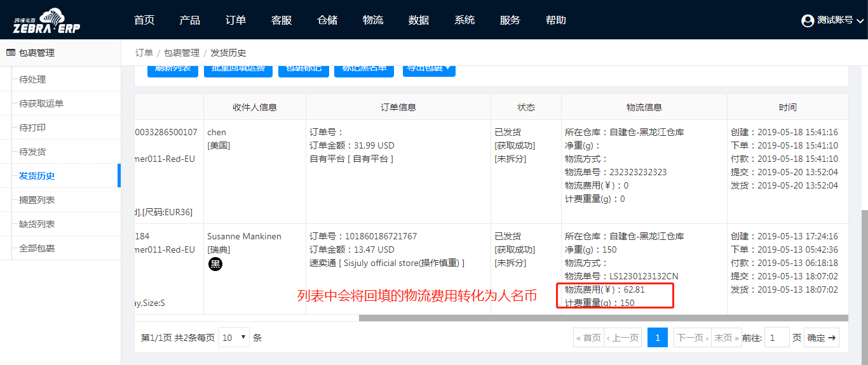Open the 物流 menu in the top navigation

coord(373,20)
